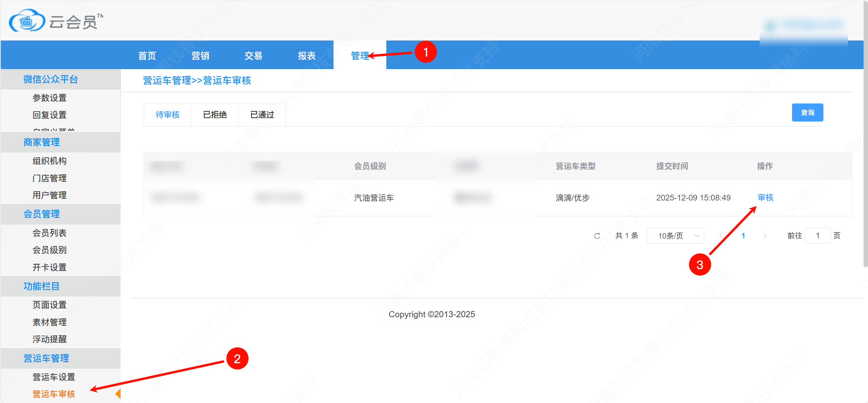Click the page jump number input
Image resolution: width=868 pixels, height=403 pixels.
click(x=817, y=236)
